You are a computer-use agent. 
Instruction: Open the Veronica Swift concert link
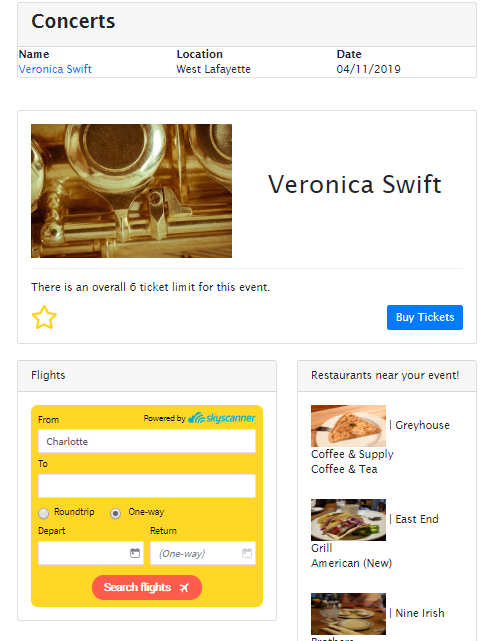tap(55, 69)
